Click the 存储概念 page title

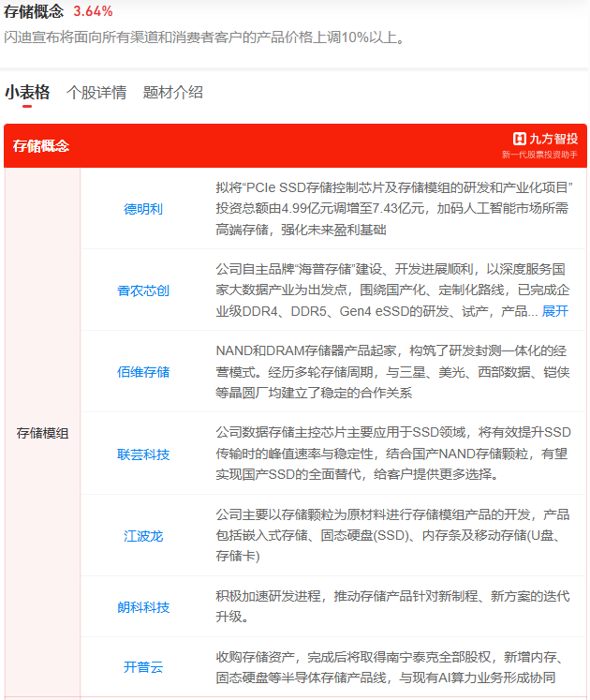coord(34,11)
